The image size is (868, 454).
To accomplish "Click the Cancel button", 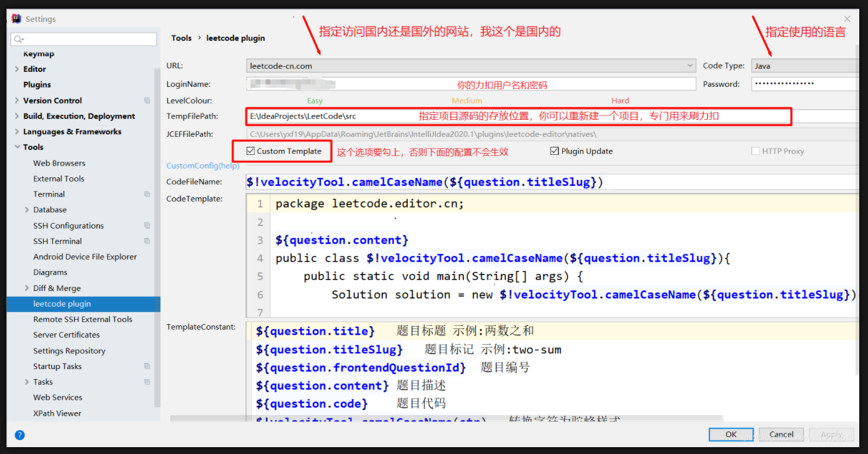I will pos(781,434).
